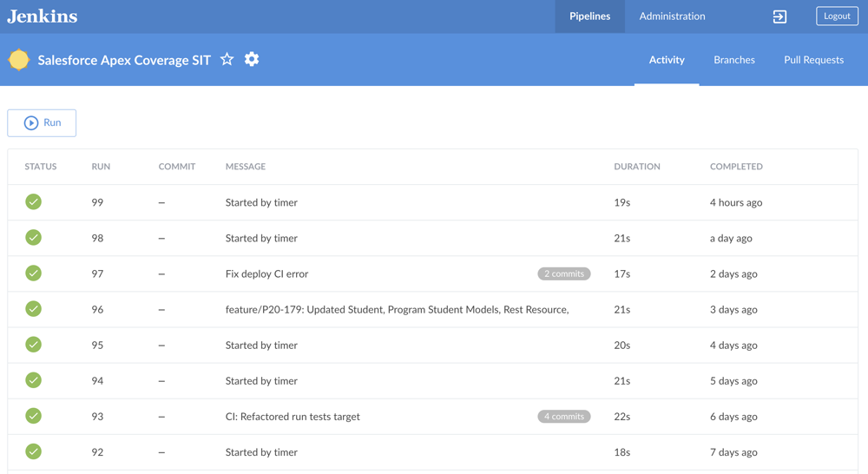This screenshot has height=474, width=868.
Task: Click the COMPLETED column header
Action: point(736,167)
